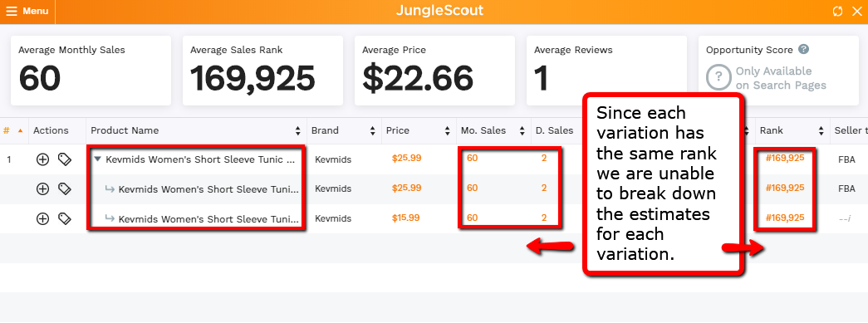Image resolution: width=868 pixels, height=323 pixels.
Task: Collapse the Kevmids parent product variations
Action: point(97,159)
